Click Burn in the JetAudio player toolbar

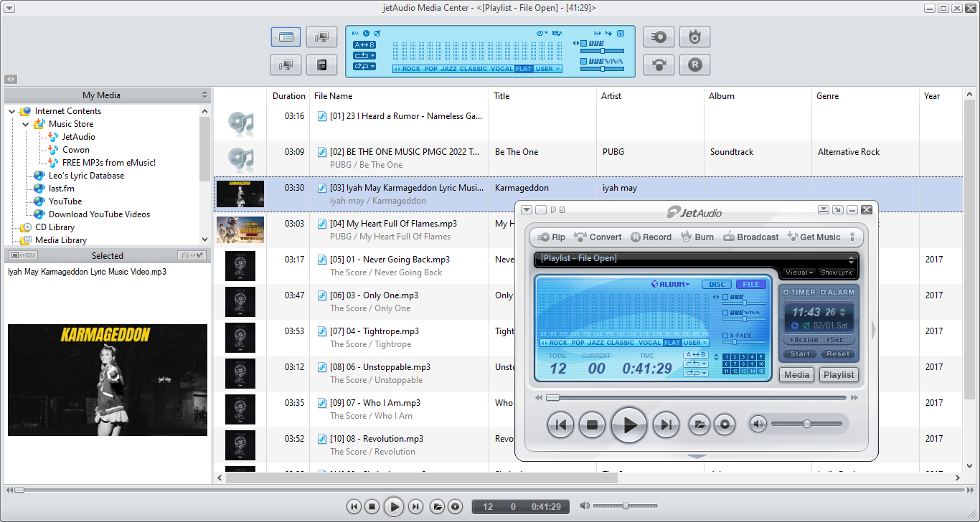(697, 237)
